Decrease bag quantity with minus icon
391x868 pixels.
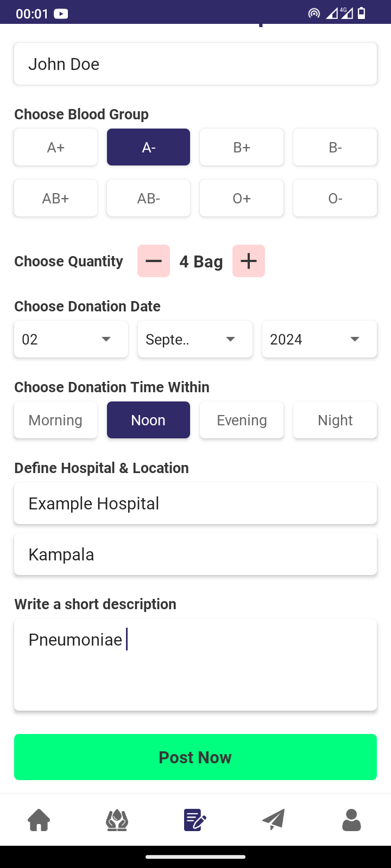(154, 261)
